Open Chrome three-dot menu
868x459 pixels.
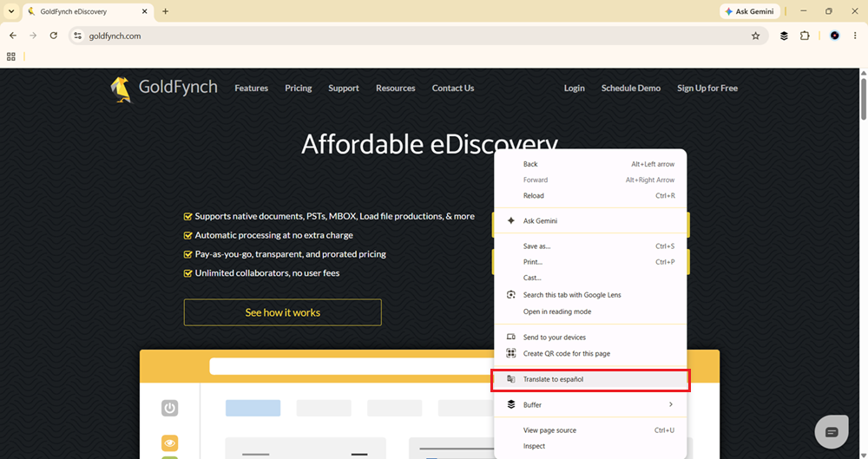click(x=855, y=36)
